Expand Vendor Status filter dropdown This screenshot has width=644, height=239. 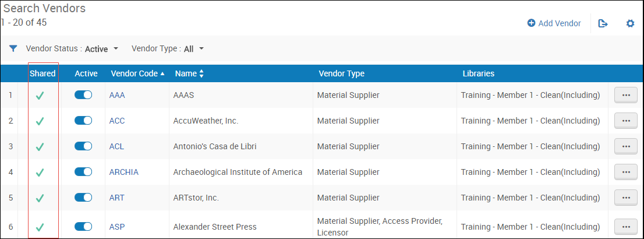tap(116, 48)
